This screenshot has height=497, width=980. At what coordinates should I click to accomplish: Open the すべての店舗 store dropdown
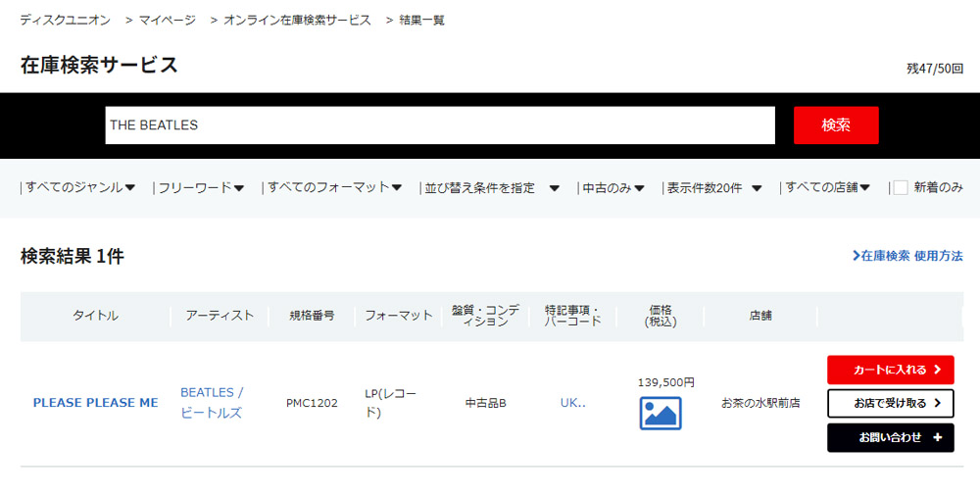coord(825,187)
